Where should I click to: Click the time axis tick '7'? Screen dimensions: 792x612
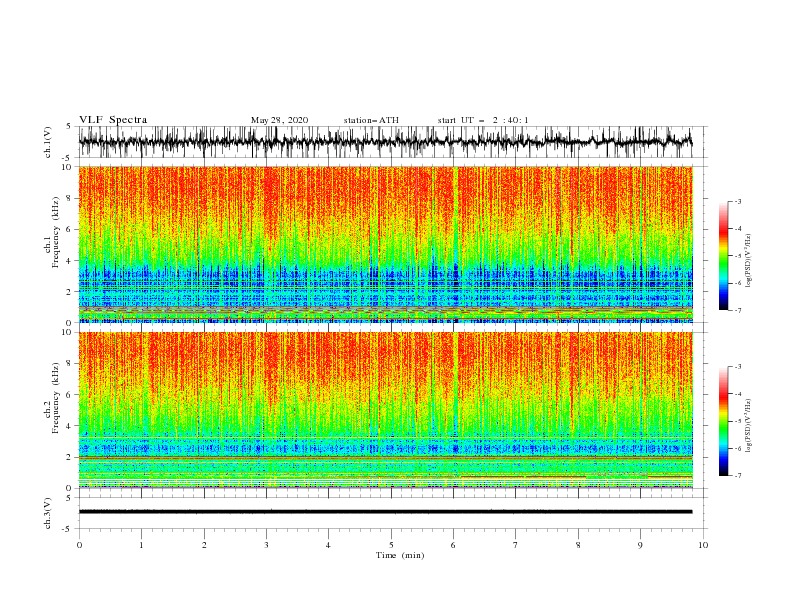(516, 545)
